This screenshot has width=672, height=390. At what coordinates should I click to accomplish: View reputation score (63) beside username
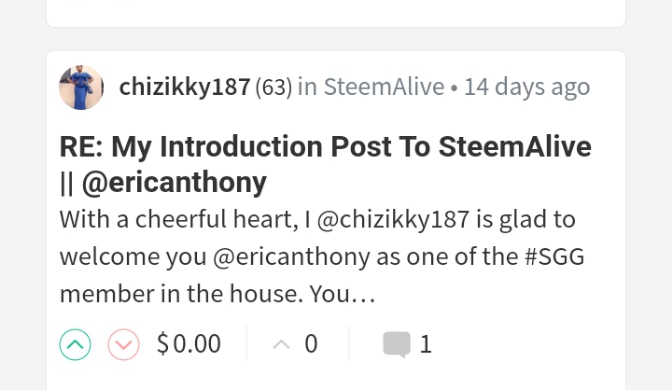click(274, 87)
